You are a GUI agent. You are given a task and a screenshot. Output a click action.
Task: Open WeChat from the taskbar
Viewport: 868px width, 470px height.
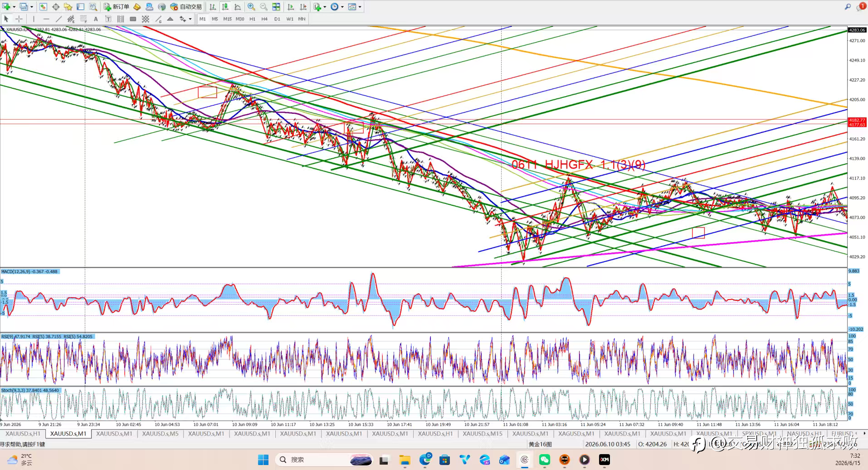544,460
